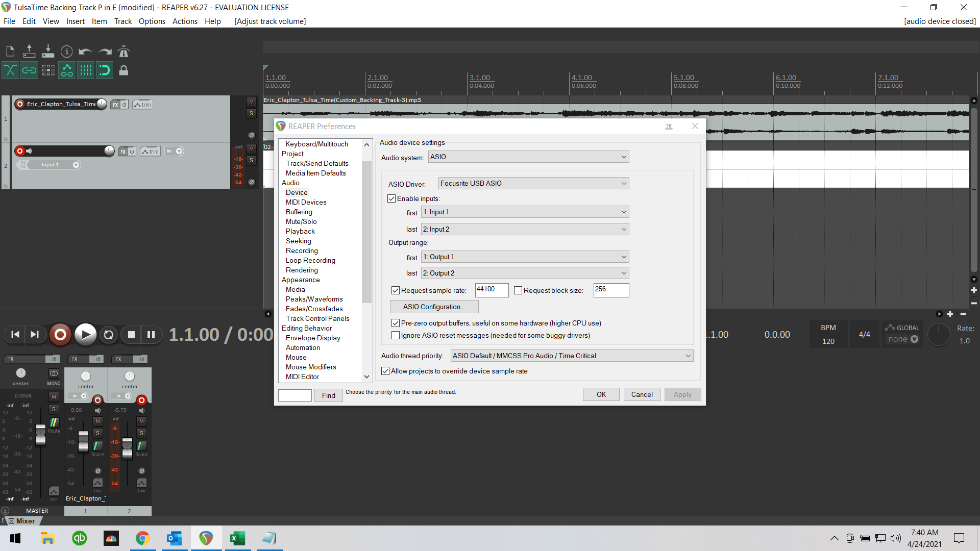Image resolution: width=980 pixels, height=551 pixels.
Task: Toggle the metronome icon
Action: [124, 51]
